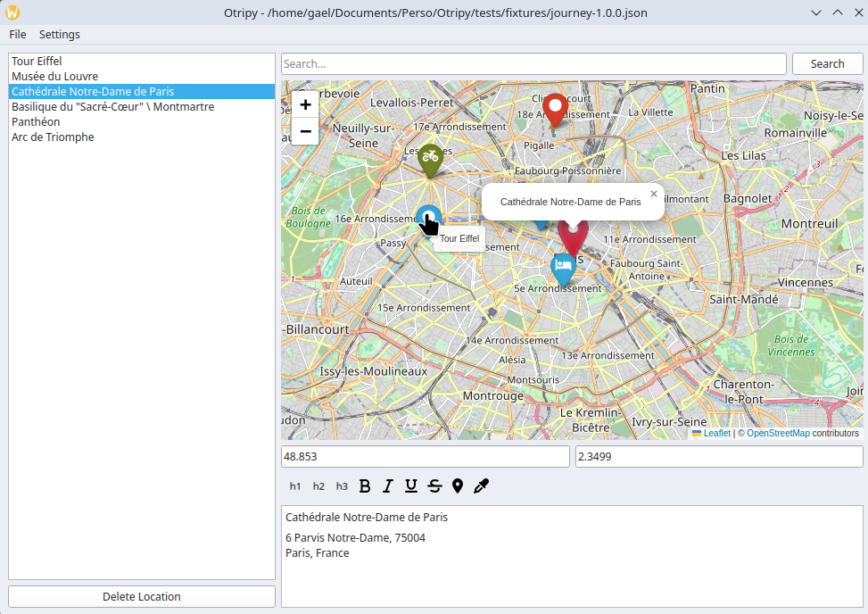Toggle italic formatting
This screenshot has height=614, width=868.
click(x=388, y=486)
